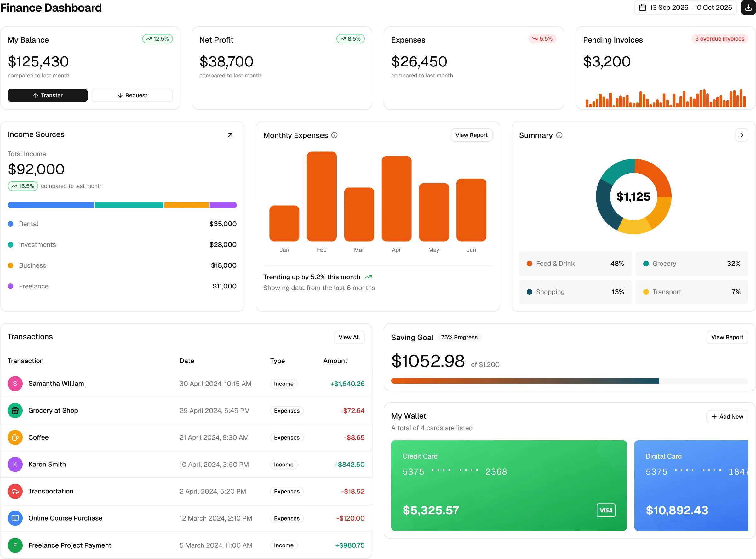
Task: Click the 3 overdue invoices badge
Action: point(719,38)
